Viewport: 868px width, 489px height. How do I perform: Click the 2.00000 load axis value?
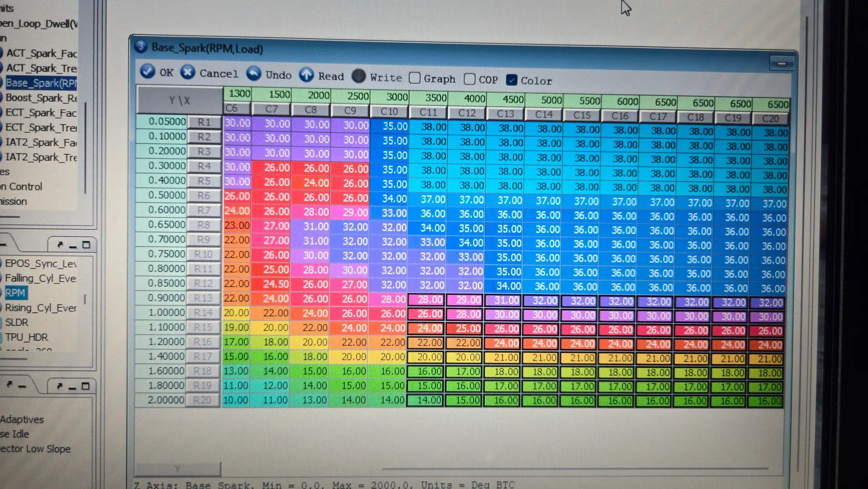pos(161,400)
